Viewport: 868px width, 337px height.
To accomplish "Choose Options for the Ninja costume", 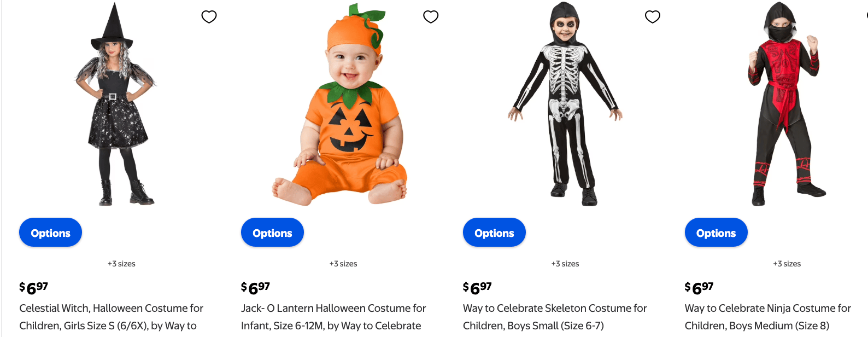I will point(716,233).
